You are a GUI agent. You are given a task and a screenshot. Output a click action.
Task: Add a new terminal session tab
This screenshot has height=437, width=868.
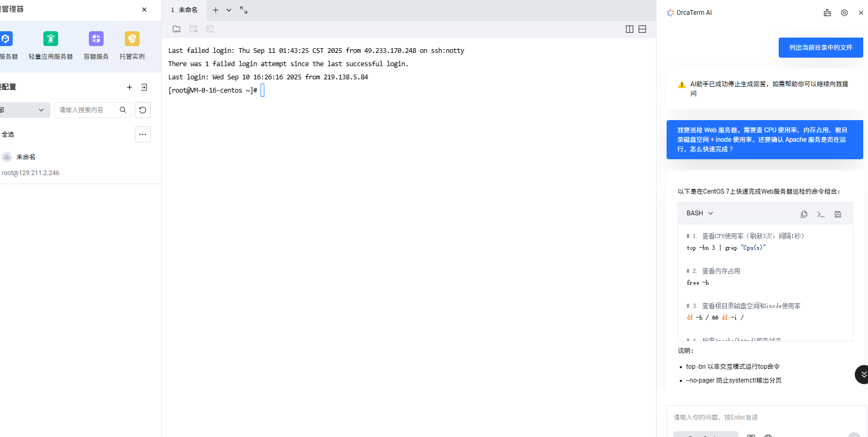[x=216, y=10]
